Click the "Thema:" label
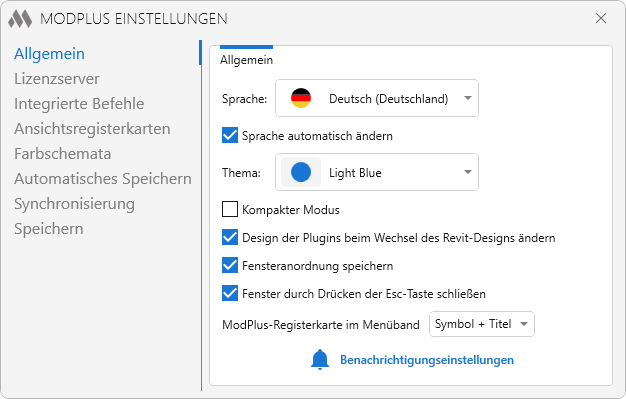 (241, 173)
